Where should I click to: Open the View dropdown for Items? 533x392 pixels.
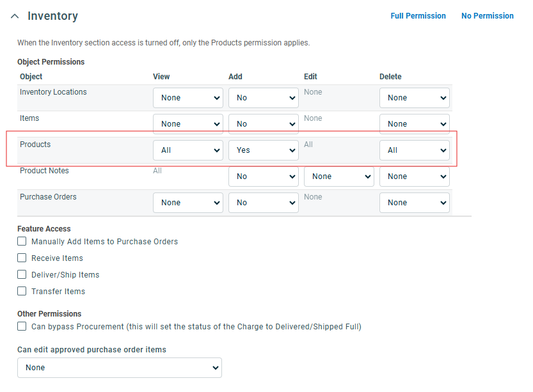[x=187, y=123]
